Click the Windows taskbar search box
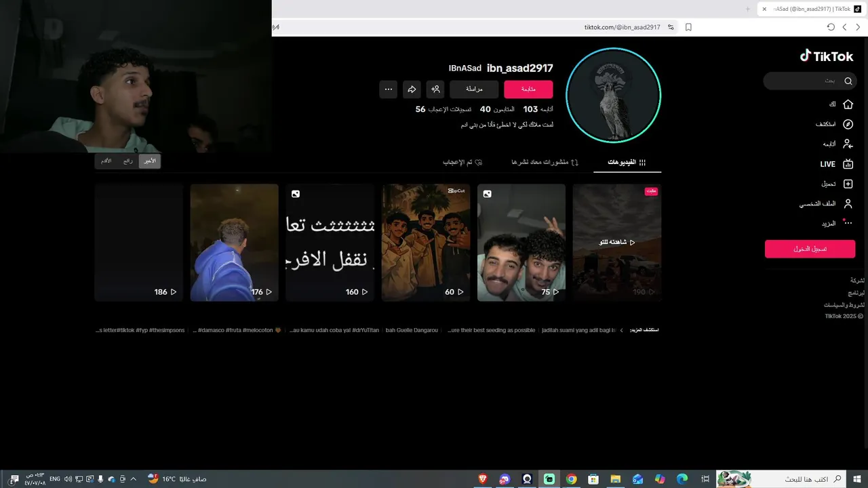868x488 pixels. [x=781, y=479]
